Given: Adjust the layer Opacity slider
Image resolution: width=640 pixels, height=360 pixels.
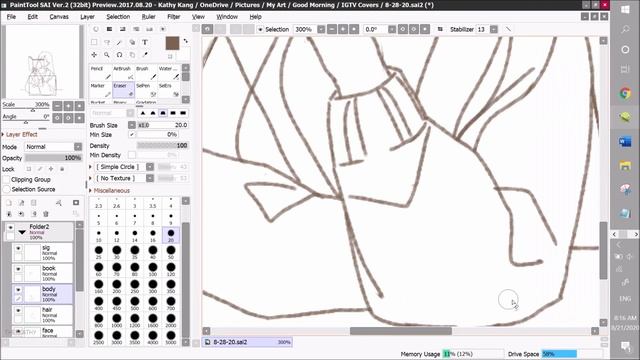Looking at the screenshot, I should [53, 158].
